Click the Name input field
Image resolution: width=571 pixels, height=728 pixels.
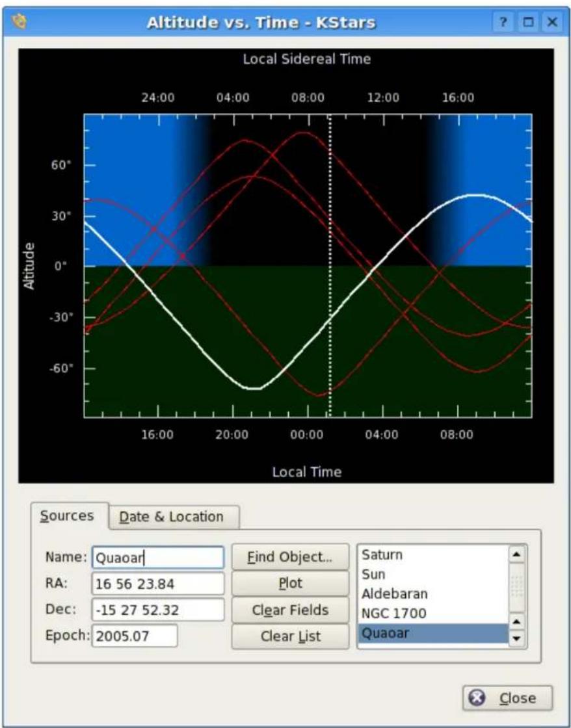point(158,558)
